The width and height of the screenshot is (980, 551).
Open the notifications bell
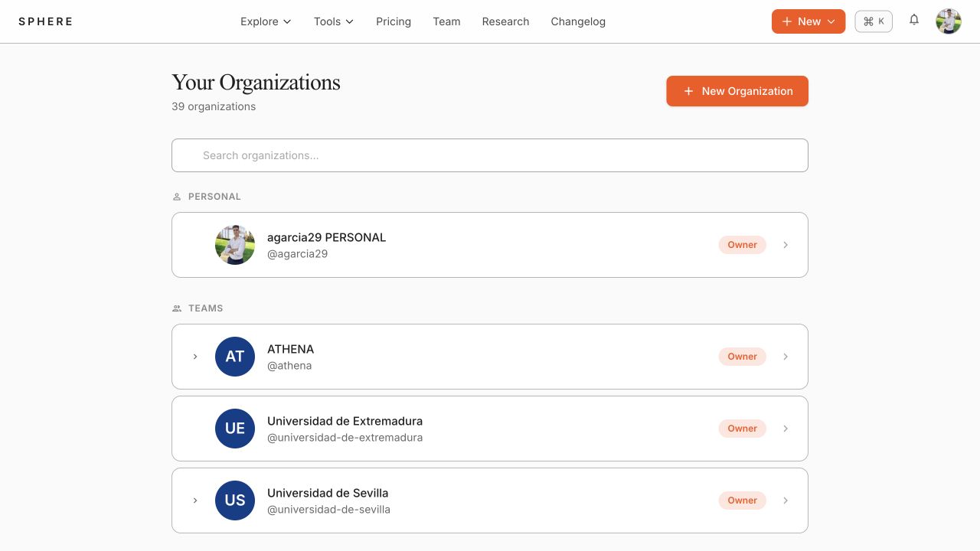point(914,21)
